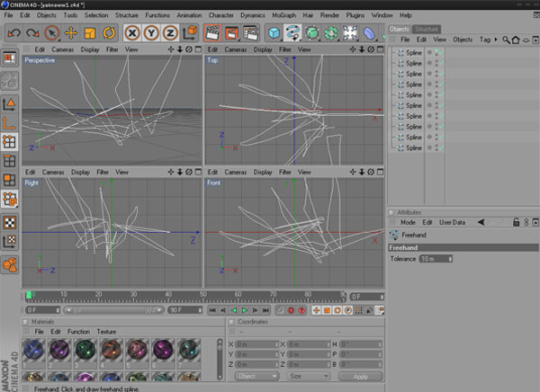Screen dimensions: 540x392
Task: Select Points mode icon
Action: (10, 141)
